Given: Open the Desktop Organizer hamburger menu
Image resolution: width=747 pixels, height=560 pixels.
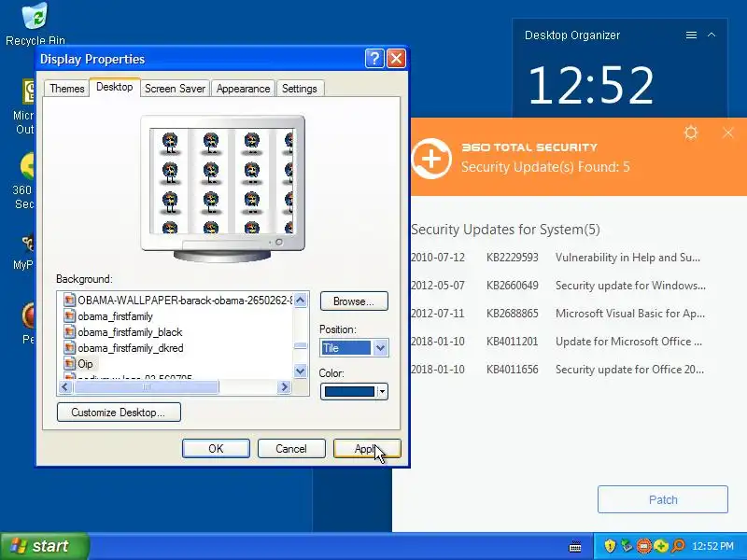Looking at the screenshot, I should [691, 35].
